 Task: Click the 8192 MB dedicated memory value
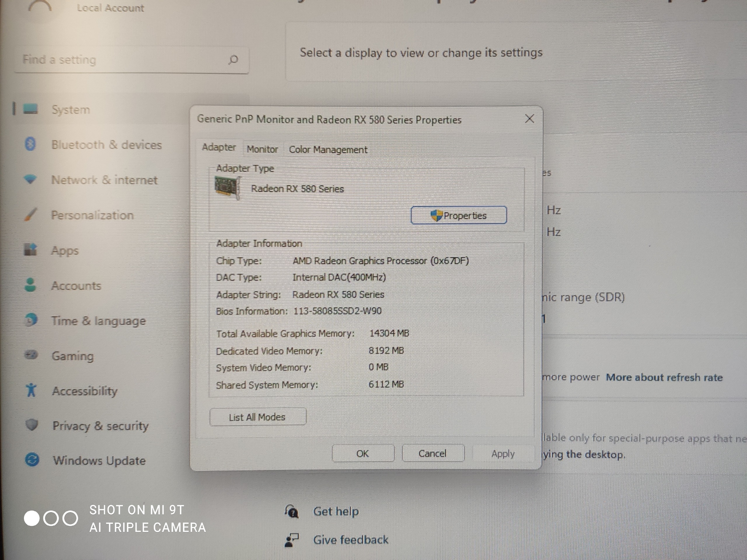386,350
